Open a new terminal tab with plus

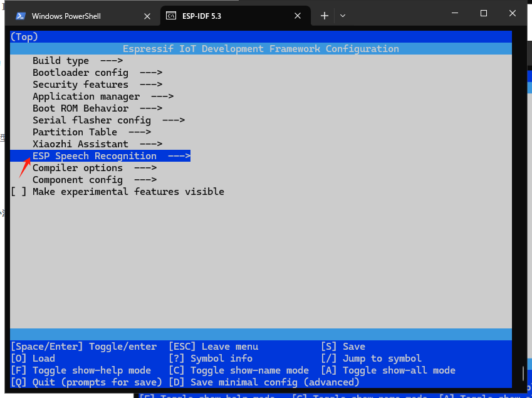pos(324,16)
